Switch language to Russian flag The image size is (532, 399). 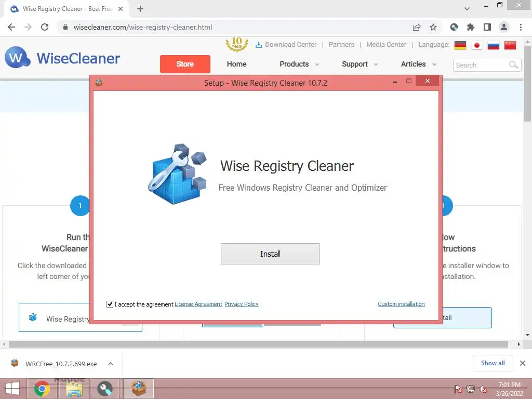[494, 45]
